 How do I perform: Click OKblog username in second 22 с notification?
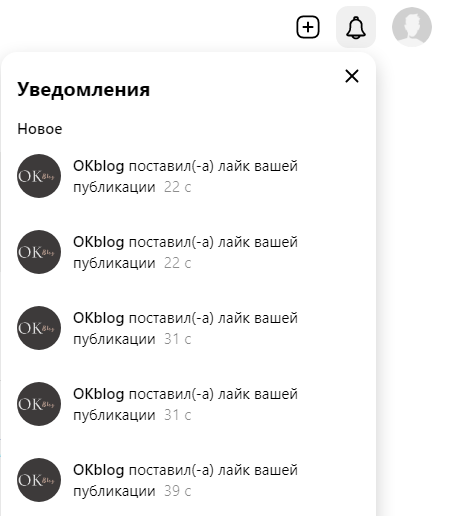point(98,242)
